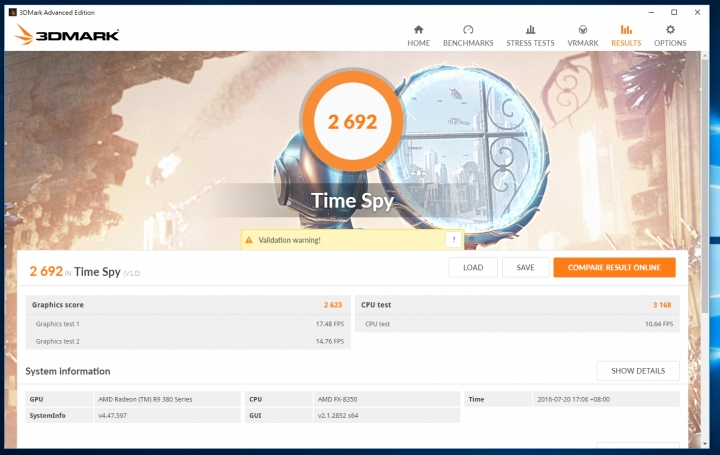Open the Benchmarks gauge icon
This screenshot has height=455, width=720.
(x=468, y=30)
